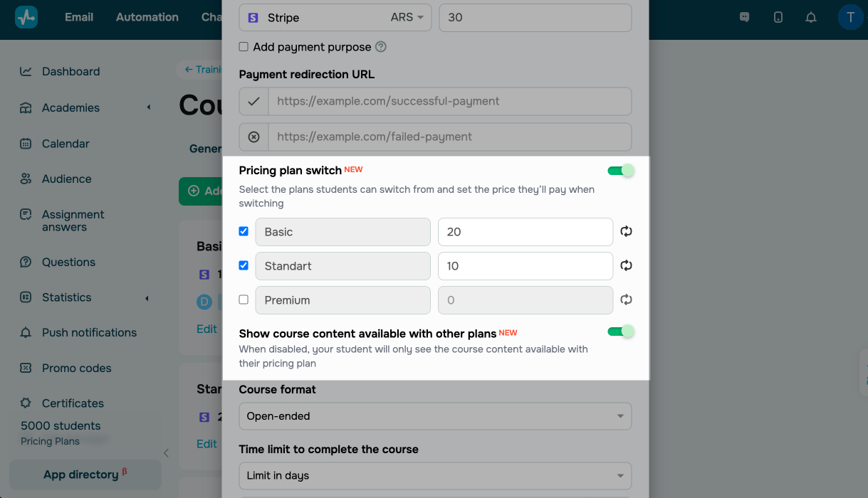Open the App directory button
Viewport: 868px width, 498px height.
pyautogui.click(x=85, y=475)
